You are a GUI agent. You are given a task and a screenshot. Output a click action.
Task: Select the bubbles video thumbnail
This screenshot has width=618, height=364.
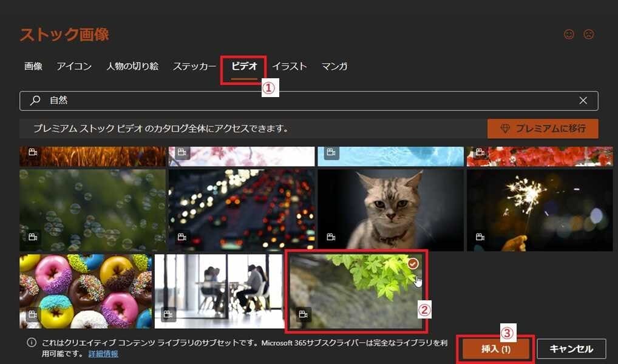tap(92, 210)
